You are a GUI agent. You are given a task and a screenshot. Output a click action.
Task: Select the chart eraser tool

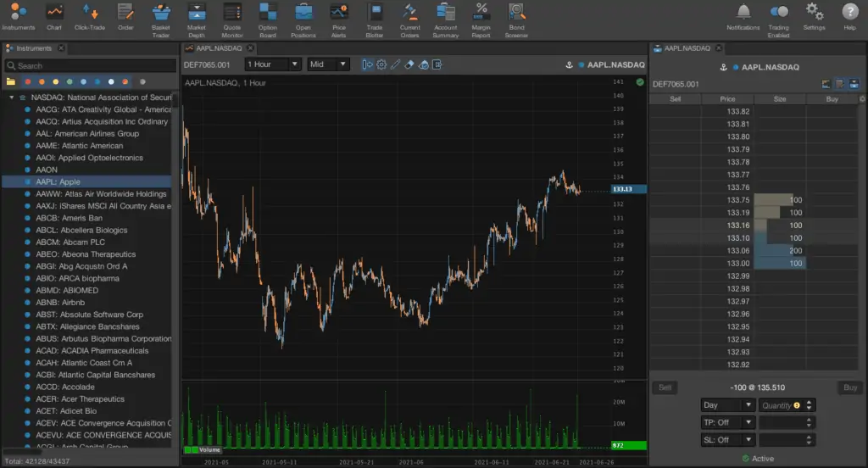coord(409,64)
